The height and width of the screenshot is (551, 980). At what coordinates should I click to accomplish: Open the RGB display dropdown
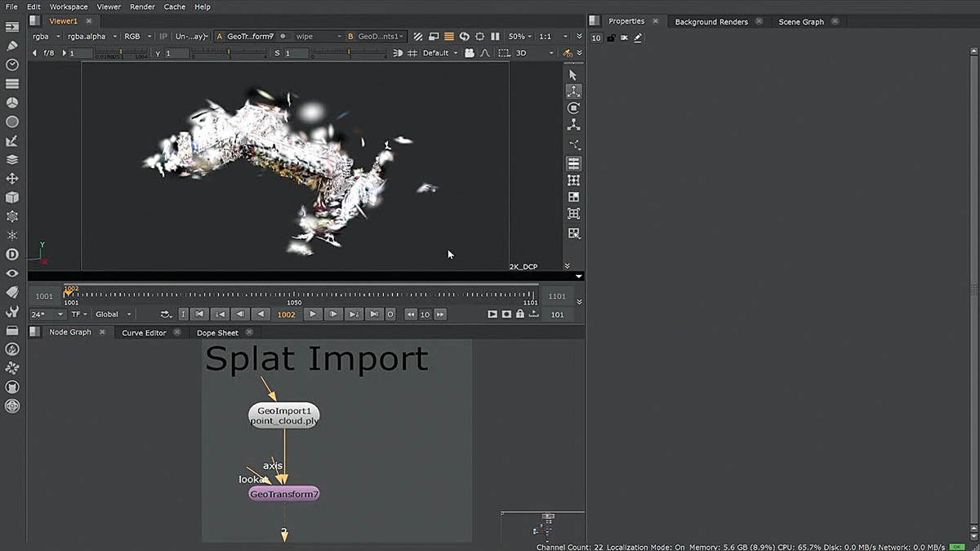137,37
